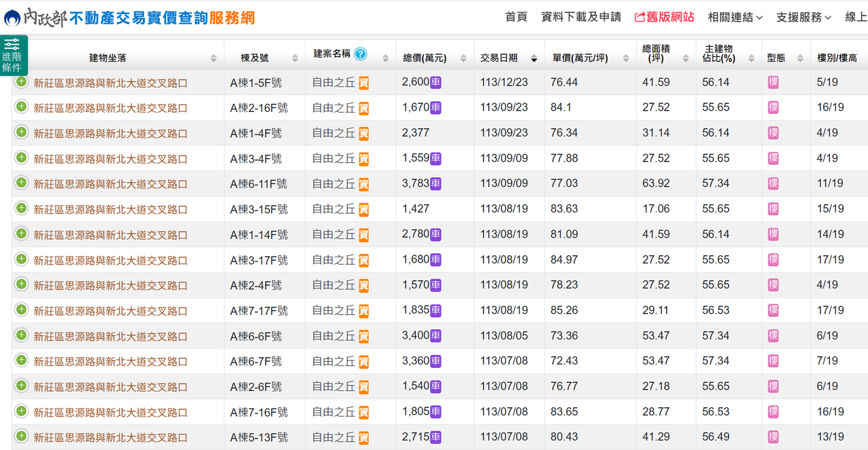
Task: Click the purple 車 icon next to 2,780
Action: [x=435, y=235]
